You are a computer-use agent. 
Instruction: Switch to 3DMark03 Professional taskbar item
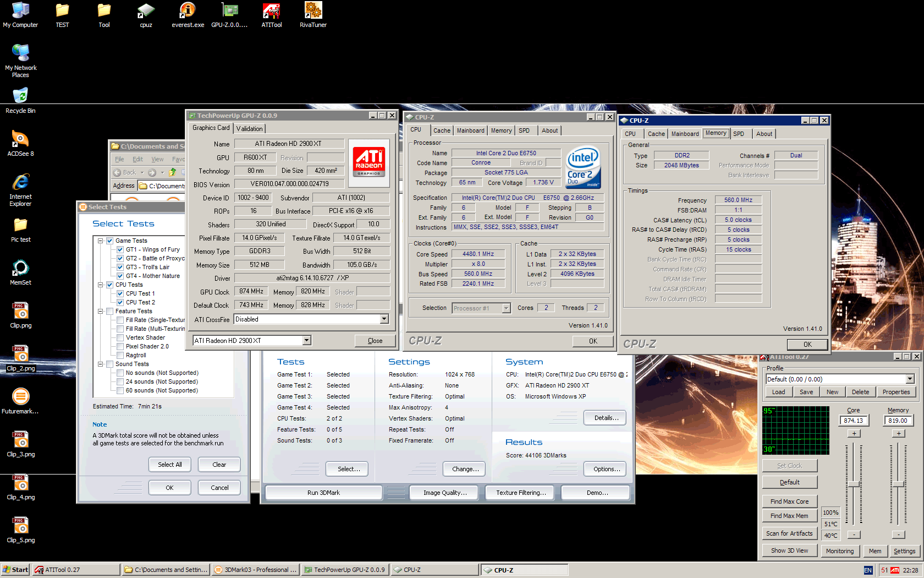tap(256, 570)
